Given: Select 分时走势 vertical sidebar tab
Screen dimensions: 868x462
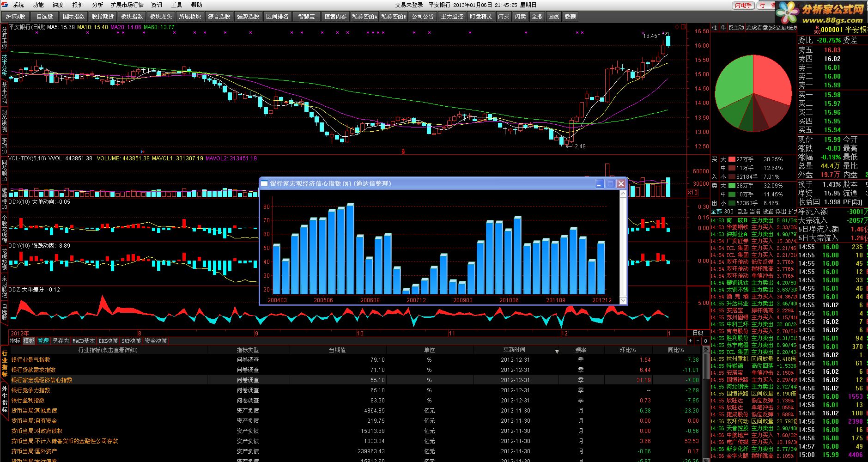Looking at the screenshot, I should pyautogui.click(x=4, y=37).
